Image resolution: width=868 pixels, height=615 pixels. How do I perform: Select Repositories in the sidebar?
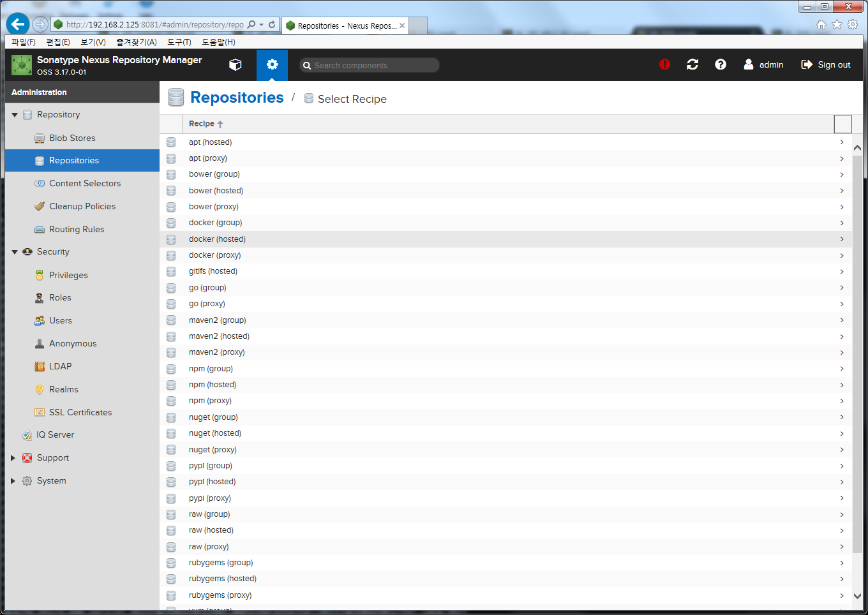pos(82,160)
